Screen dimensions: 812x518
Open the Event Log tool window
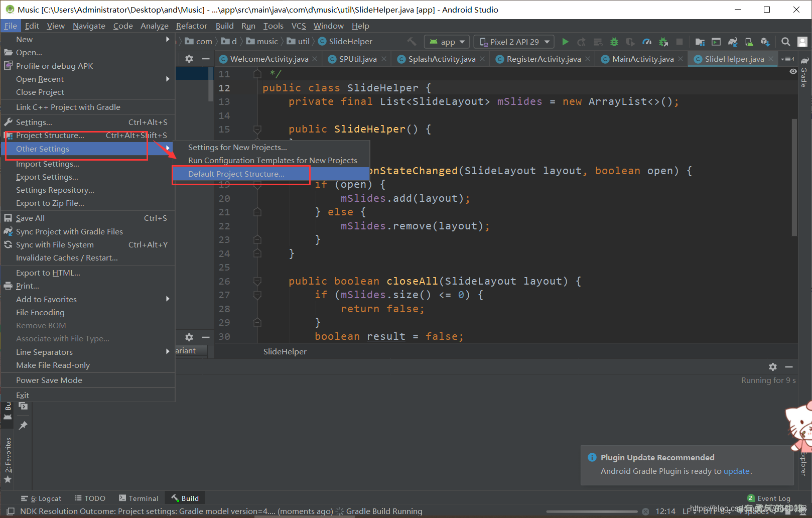(769, 498)
